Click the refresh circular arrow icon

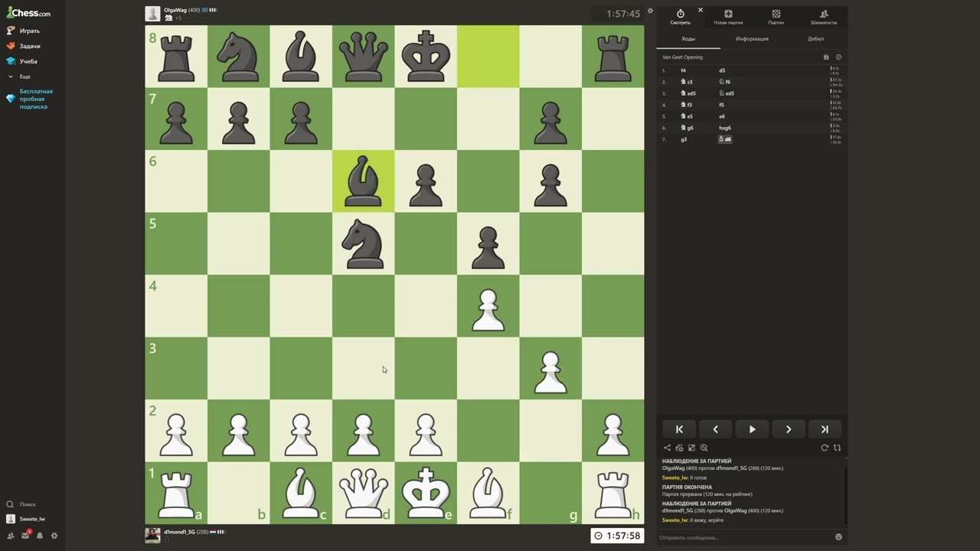click(825, 448)
